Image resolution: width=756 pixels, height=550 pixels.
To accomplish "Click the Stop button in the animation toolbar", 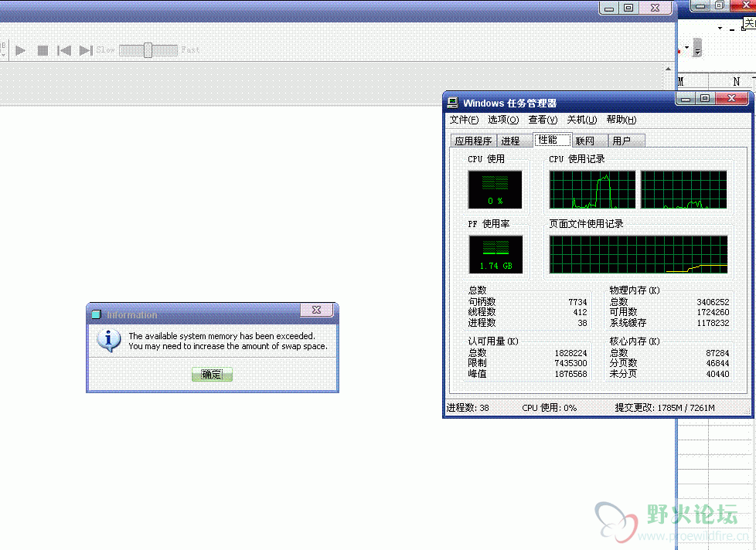I will [43, 50].
